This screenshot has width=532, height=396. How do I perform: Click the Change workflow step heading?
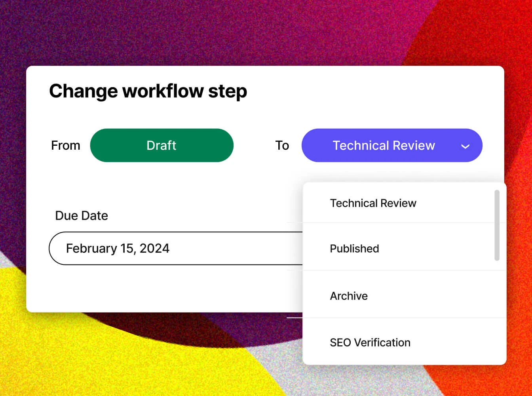coord(148,91)
